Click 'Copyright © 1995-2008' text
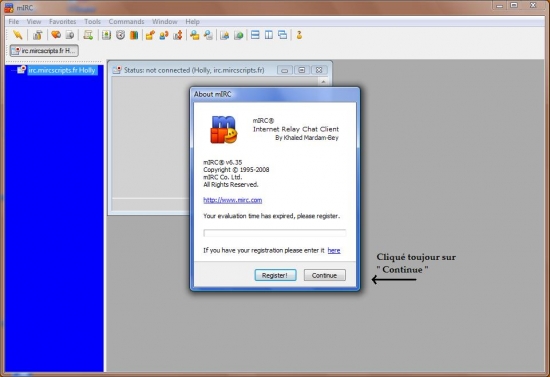Image resolution: width=550 pixels, height=377 pixels. tap(236, 170)
